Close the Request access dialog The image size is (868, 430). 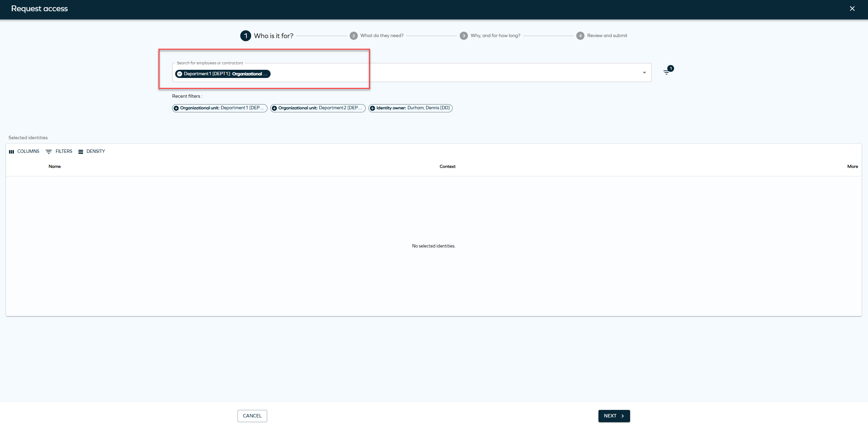(x=852, y=8)
